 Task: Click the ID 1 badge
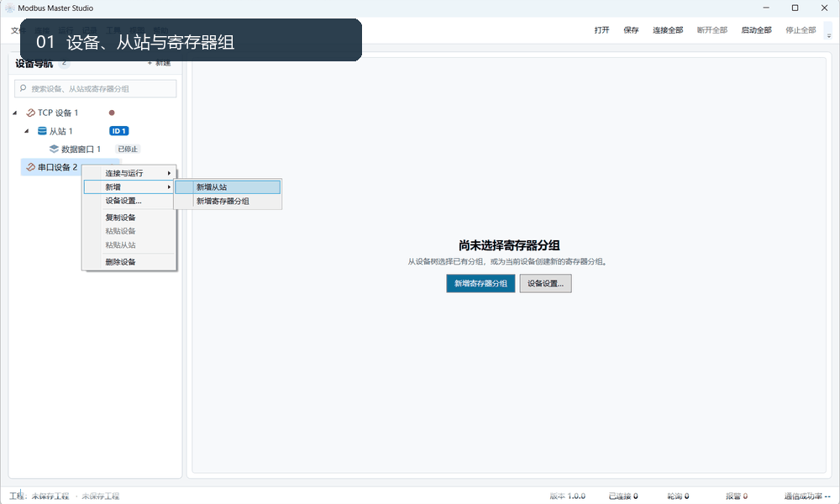coord(119,131)
